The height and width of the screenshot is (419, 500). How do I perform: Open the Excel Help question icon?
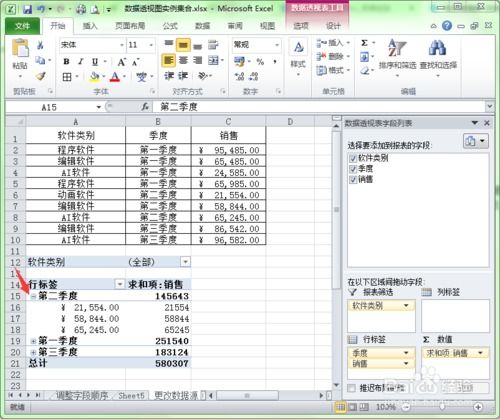click(x=447, y=26)
